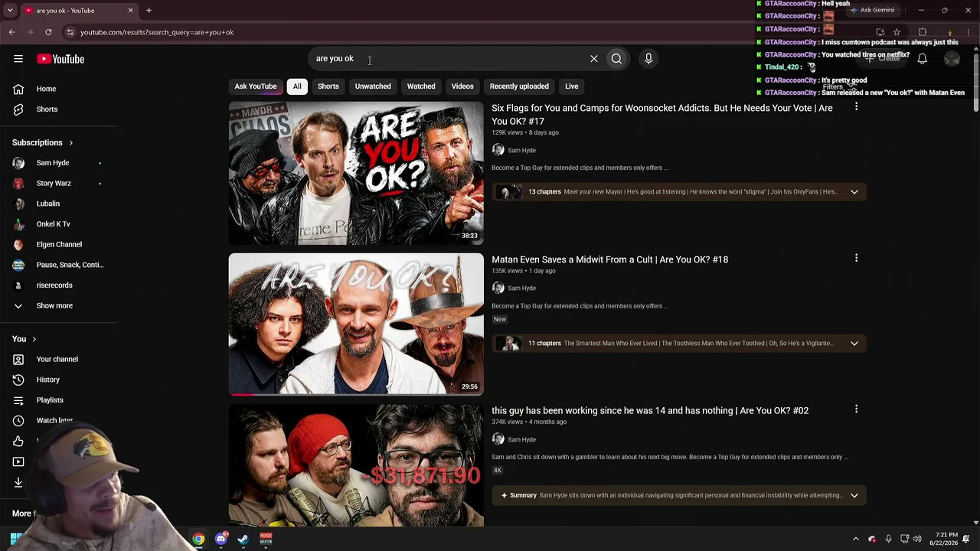Open 'Pause, Snack, Conti...' subscription
The image size is (980, 551).
[59, 265]
